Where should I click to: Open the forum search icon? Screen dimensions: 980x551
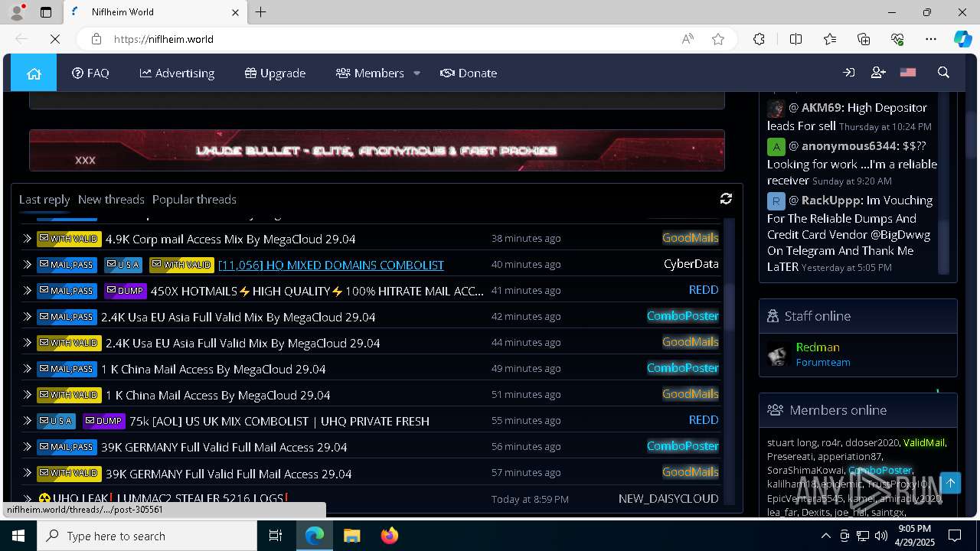coord(943,73)
